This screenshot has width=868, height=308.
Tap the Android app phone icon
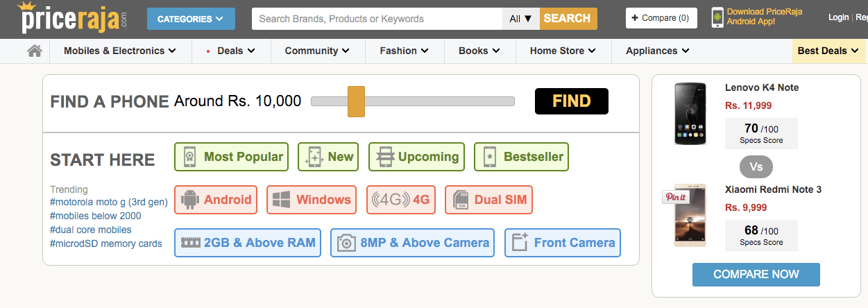(717, 18)
